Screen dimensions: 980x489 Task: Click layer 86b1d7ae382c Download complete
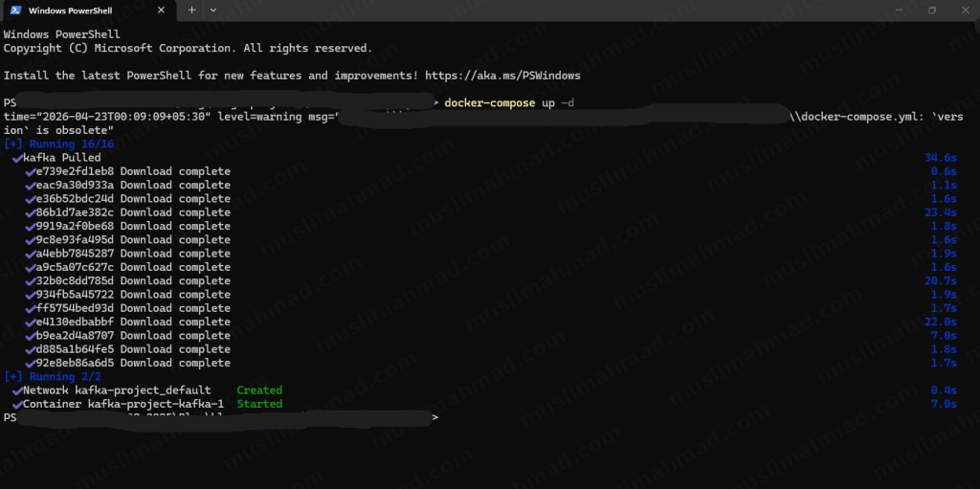[x=133, y=212]
